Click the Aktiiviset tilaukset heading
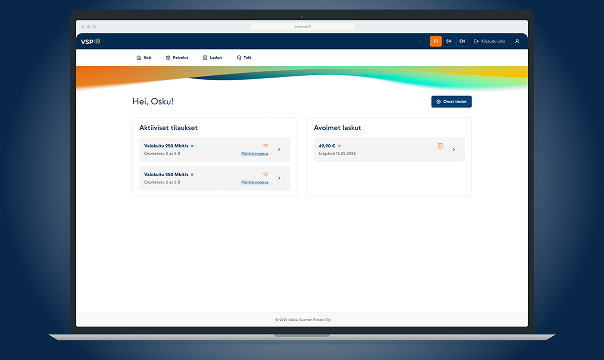 168,128
